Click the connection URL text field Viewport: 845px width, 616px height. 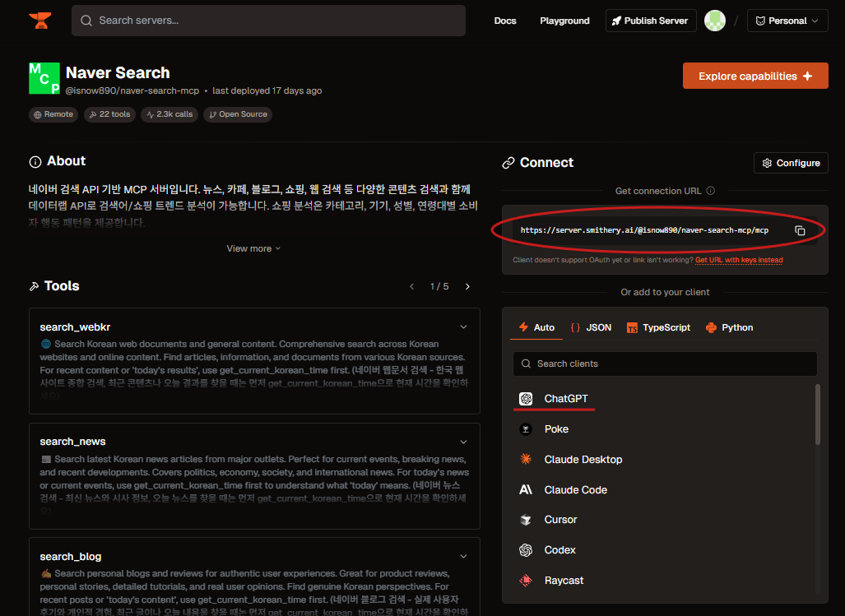point(644,230)
